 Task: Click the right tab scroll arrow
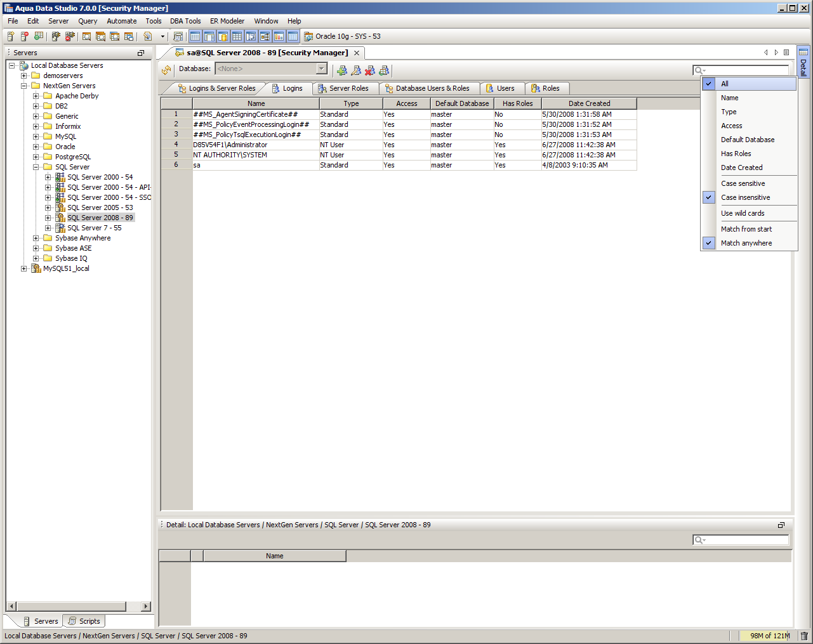(776, 53)
